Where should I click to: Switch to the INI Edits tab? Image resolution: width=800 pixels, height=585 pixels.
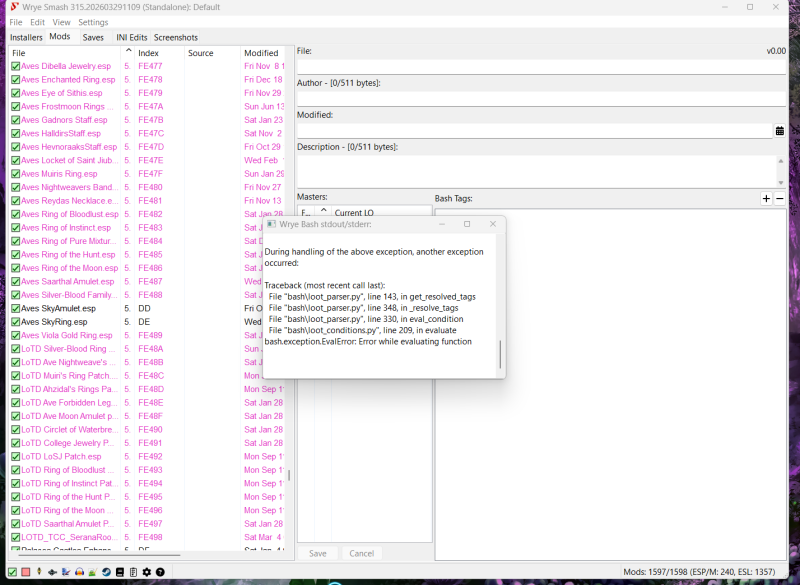point(132,37)
